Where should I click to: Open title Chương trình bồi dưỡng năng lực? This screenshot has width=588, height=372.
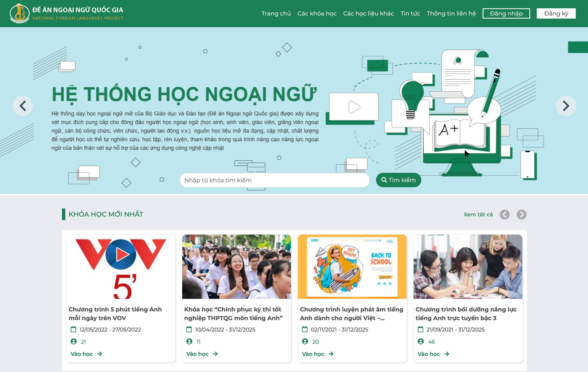tap(466, 314)
